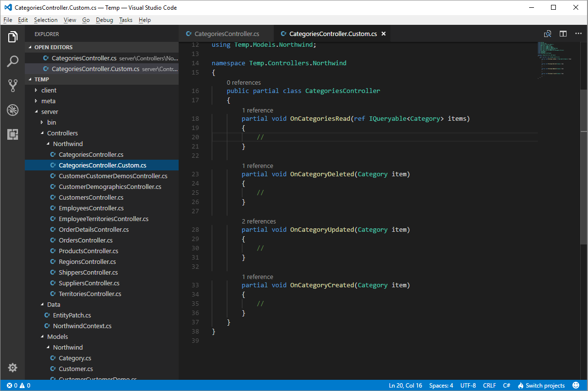This screenshot has height=391, width=588.
Task: Change file encoding UTF-8
Action: [468, 385]
